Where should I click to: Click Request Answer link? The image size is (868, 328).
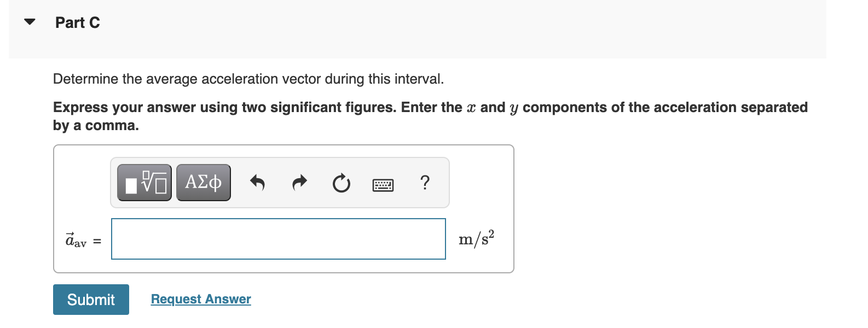(200, 299)
